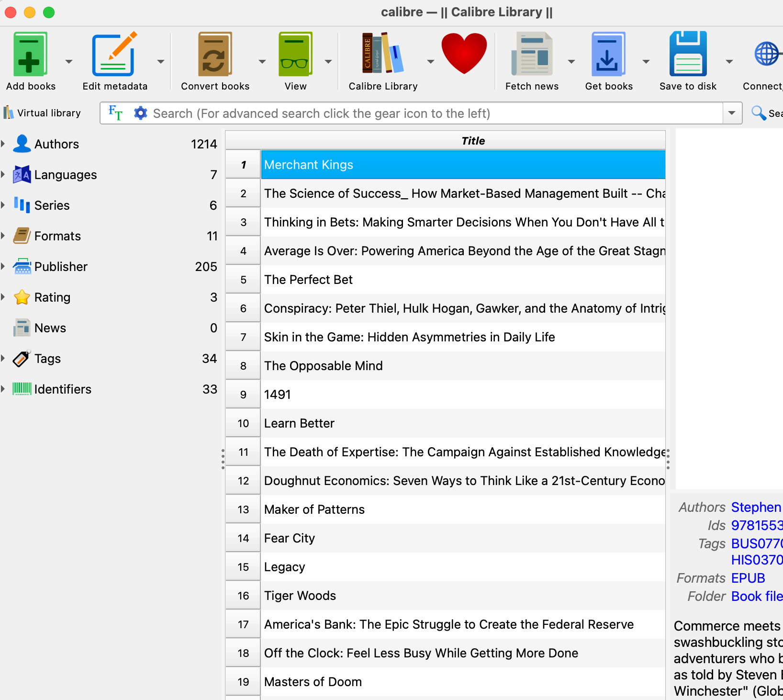Select the book 'Masters of Doom'
783x700 pixels.
coord(463,682)
